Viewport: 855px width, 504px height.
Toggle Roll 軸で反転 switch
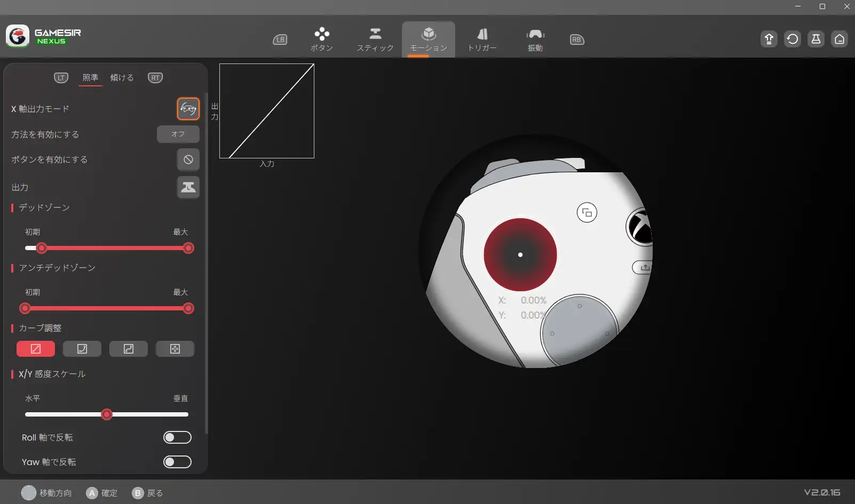tap(177, 437)
